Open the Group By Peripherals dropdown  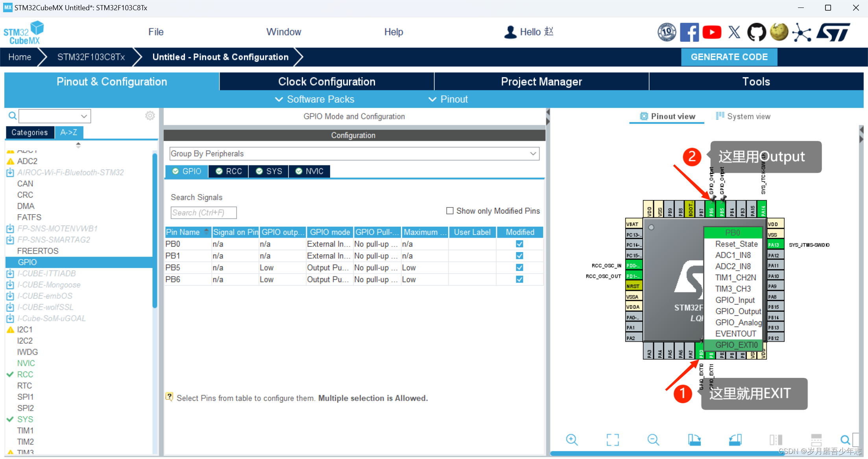tap(354, 154)
